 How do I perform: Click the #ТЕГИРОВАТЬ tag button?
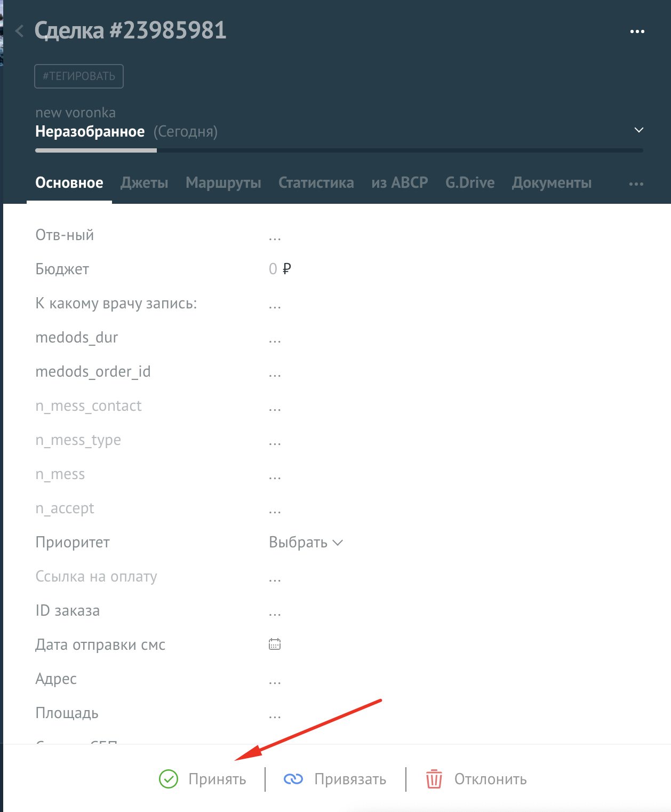[79, 76]
